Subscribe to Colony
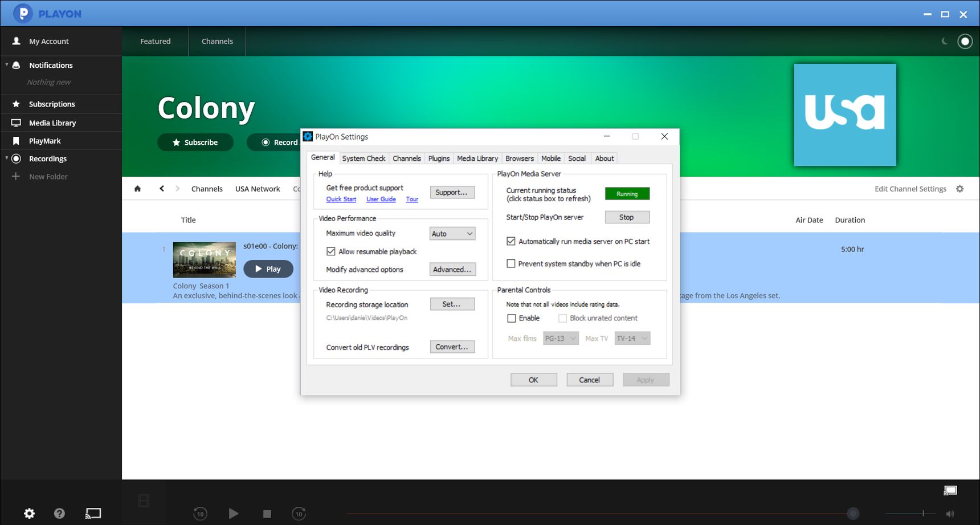This screenshot has width=980, height=525. coord(195,142)
